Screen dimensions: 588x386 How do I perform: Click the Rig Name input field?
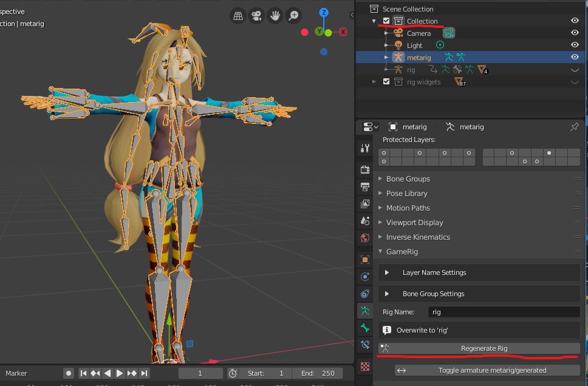pos(504,312)
